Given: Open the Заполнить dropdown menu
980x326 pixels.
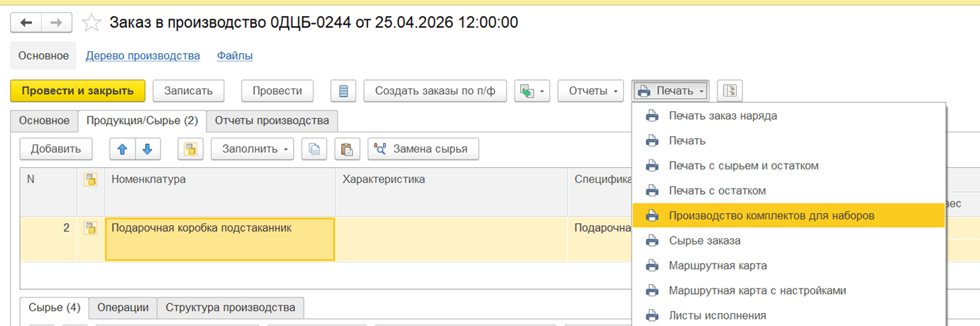Looking at the screenshot, I should (x=256, y=149).
